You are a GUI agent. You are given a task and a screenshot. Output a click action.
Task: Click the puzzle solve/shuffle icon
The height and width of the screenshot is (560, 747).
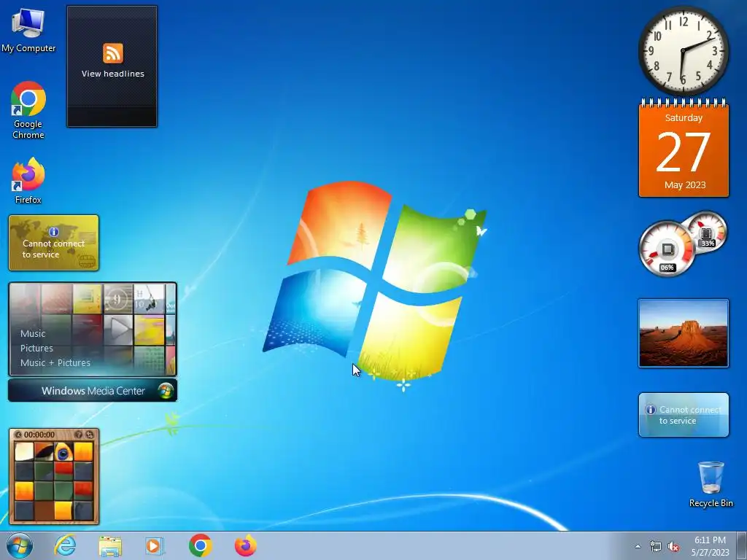(90, 435)
